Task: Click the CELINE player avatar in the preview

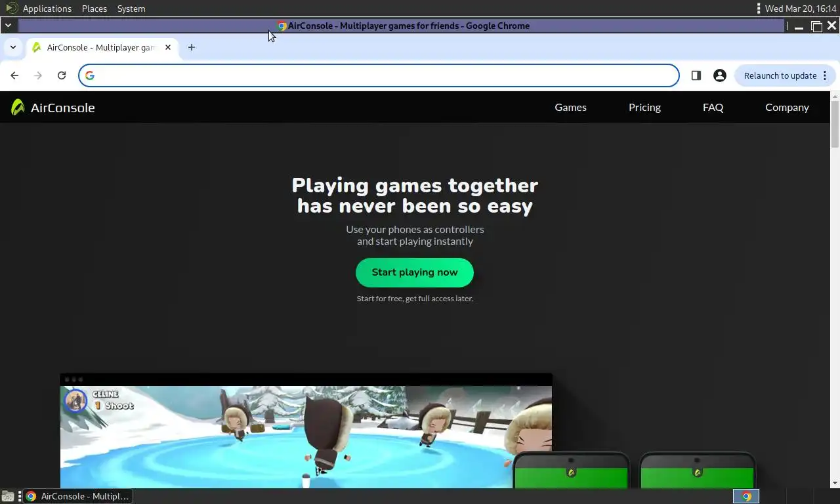Action: click(x=75, y=401)
